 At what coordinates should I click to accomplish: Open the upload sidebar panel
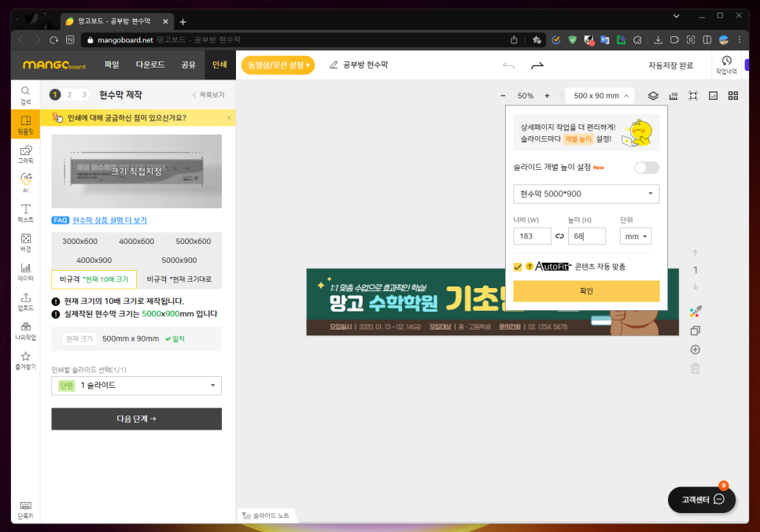tap(26, 301)
